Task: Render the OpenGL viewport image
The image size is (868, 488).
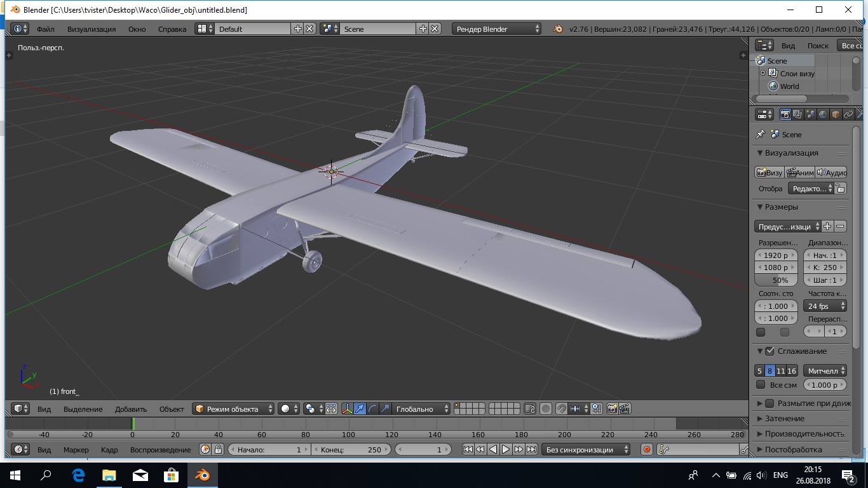Action: (613, 409)
